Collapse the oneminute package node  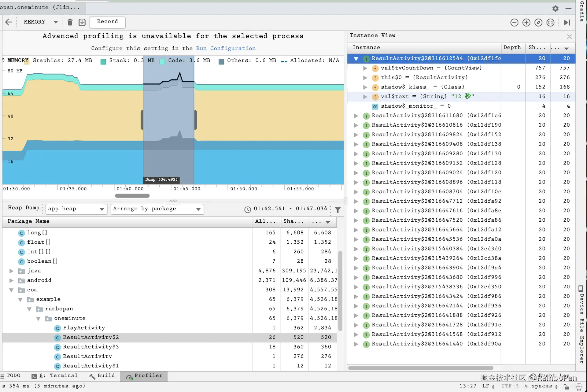coord(38,319)
